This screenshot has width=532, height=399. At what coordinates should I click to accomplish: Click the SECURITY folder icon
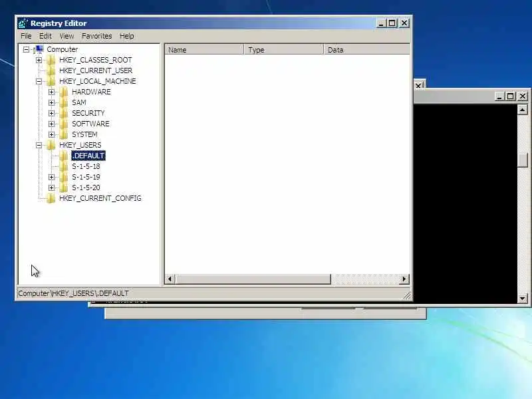63,113
